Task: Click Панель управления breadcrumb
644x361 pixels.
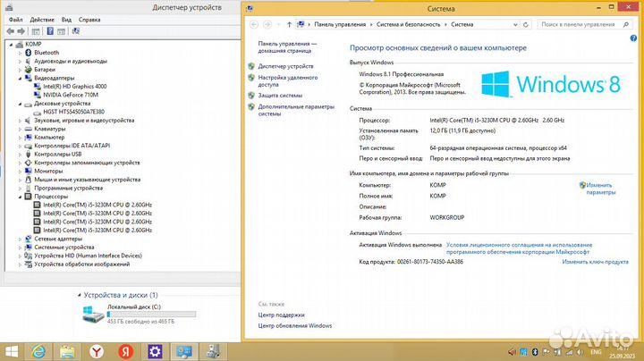Action: tap(340, 25)
